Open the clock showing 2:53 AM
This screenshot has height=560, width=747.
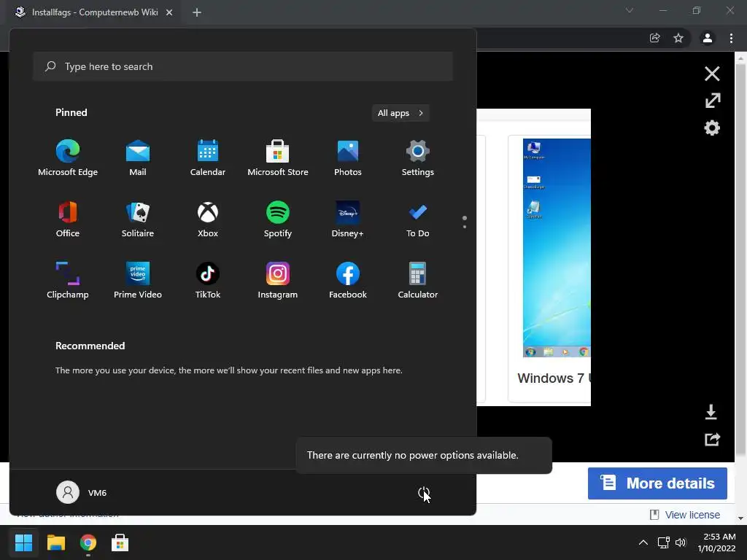coord(716,542)
